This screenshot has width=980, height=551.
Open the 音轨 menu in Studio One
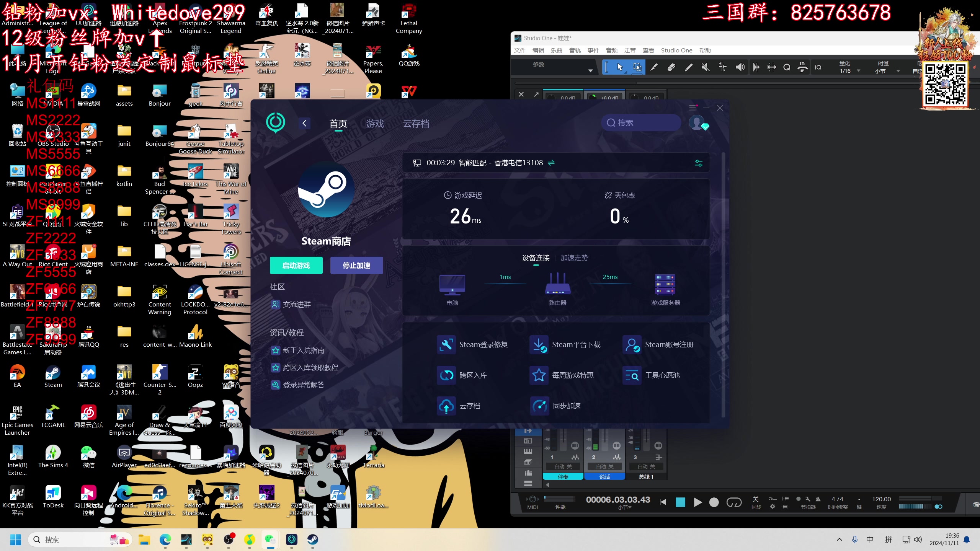[x=575, y=50]
